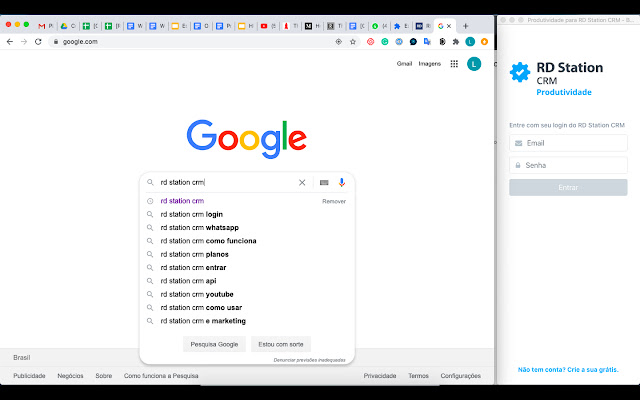Open the Publicidade footer link
The height and width of the screenshot is (400, 640).
point(29,376)
